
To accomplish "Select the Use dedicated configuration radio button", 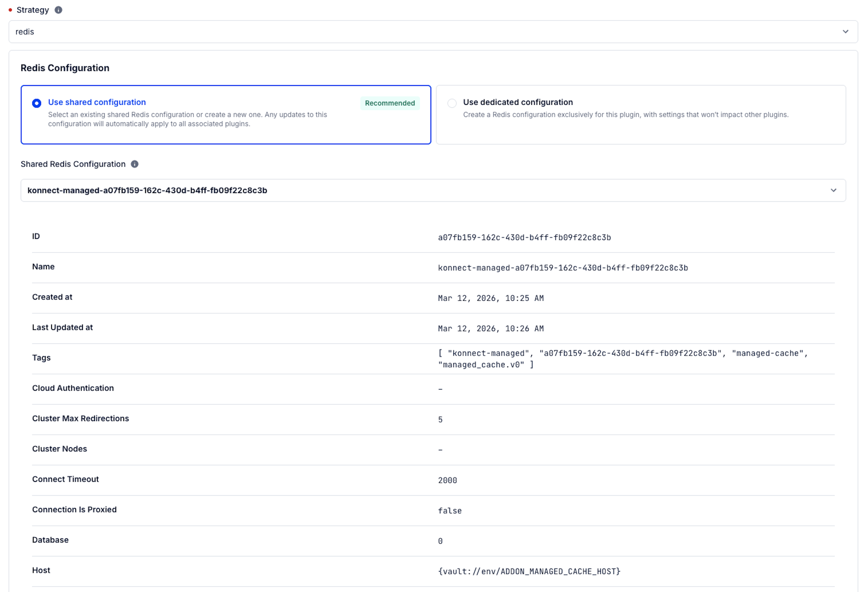I will pyautogui.click(x=452, y=103).
